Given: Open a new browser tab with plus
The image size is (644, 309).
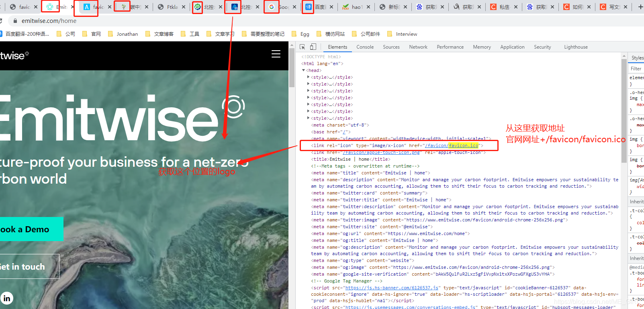Looking at the screenshot, I should (x=640, y=7).
